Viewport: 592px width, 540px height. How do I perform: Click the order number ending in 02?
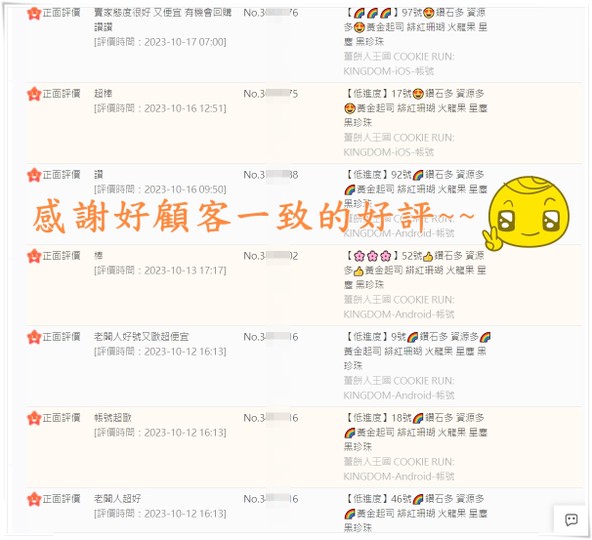click(x=271, y=256)
